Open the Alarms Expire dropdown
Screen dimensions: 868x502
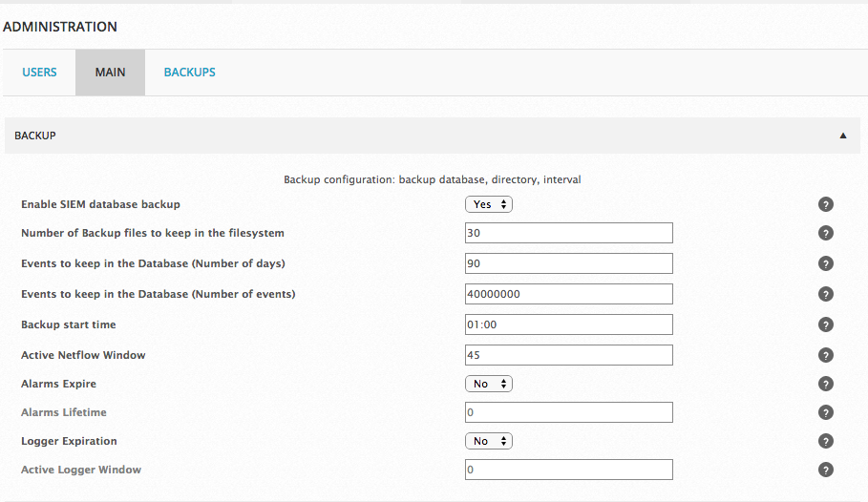click(x=489, y=384)
